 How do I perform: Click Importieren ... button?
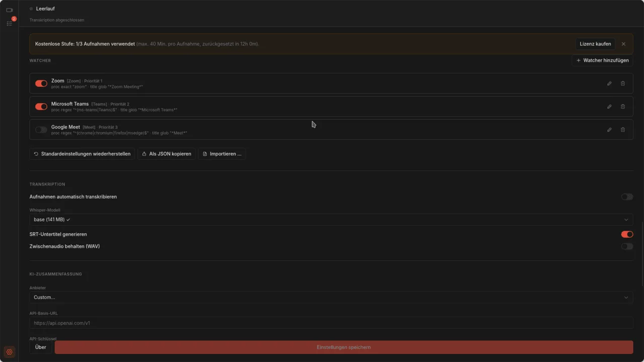222,154
